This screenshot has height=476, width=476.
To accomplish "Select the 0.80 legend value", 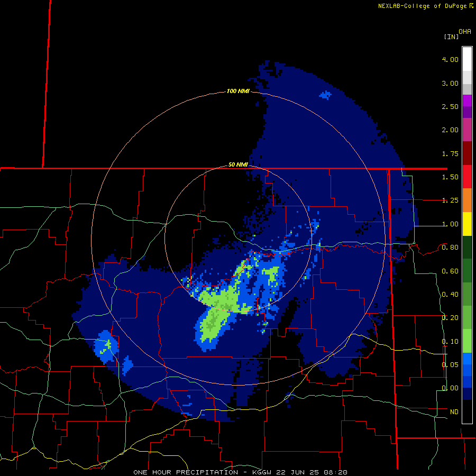I will coord(450,248).
